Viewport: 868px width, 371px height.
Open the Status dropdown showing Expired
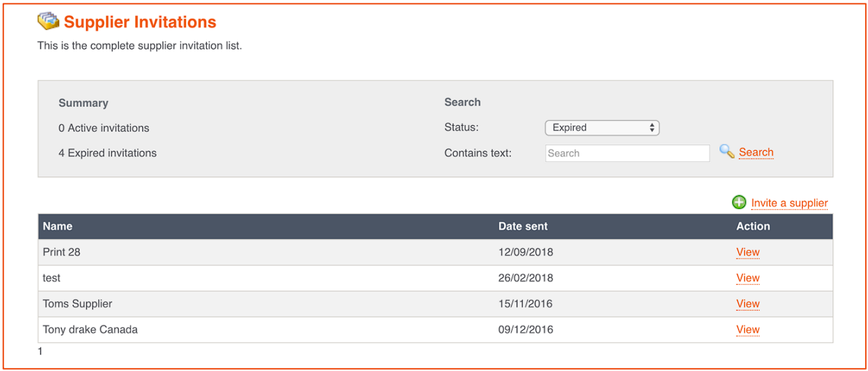[602, 128]
